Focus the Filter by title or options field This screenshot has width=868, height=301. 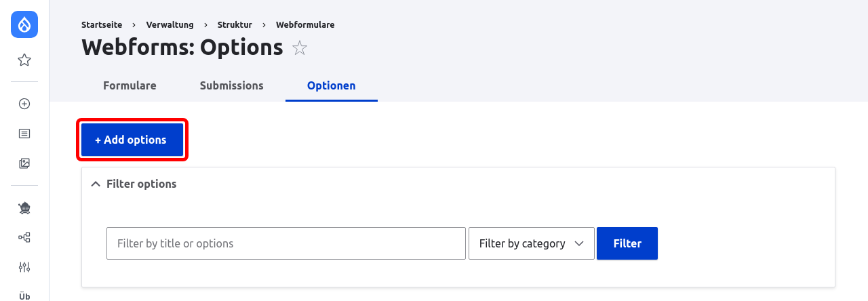click(x=286, y=243)
